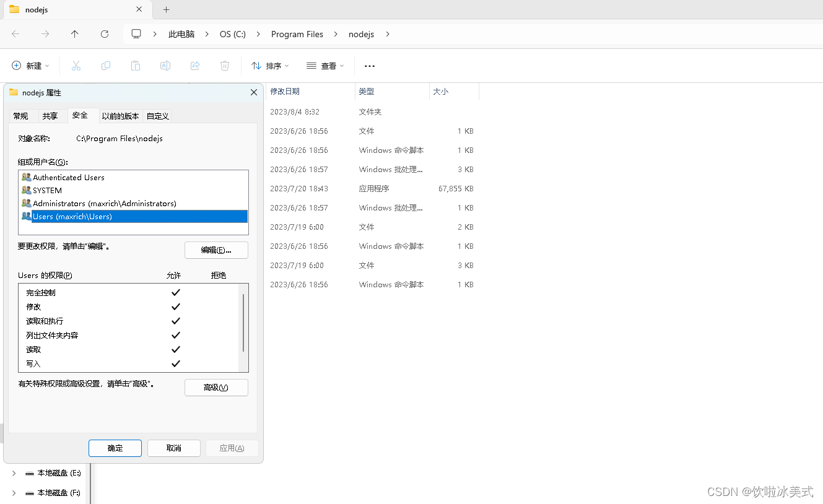Click the 读取和执行 permission row
This screenshot has height=504, width=823.
pos(129,321)
